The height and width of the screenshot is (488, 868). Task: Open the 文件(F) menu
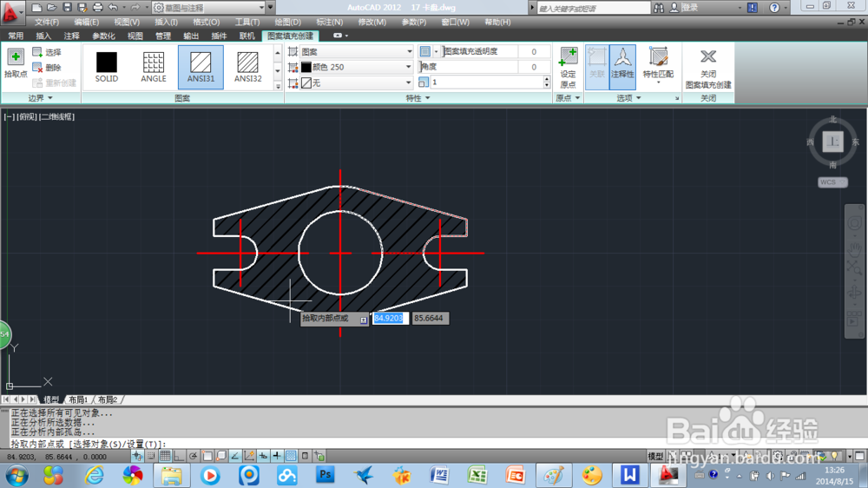pyautogui.click(x=47, y=23)
